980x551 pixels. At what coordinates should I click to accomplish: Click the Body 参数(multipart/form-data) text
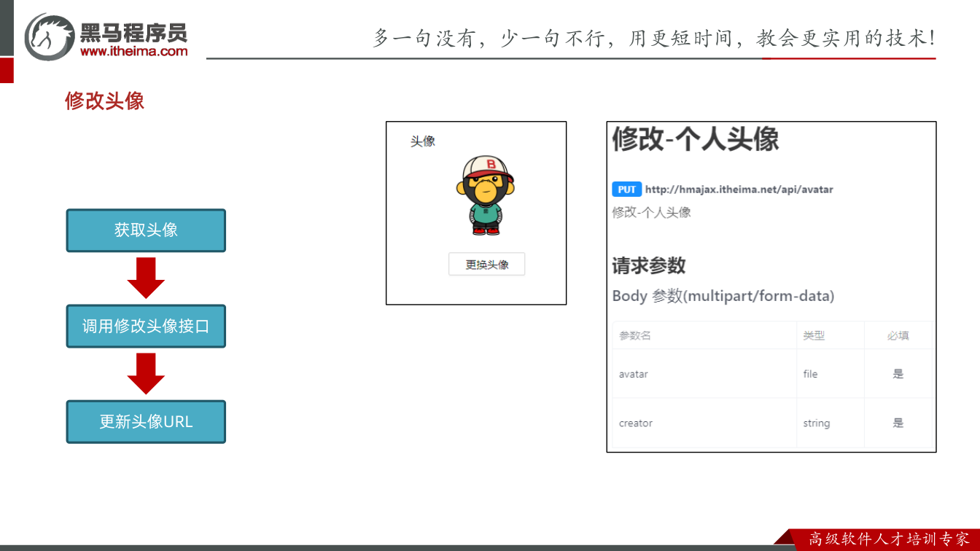pyautogui.click(x=723, y=296)
